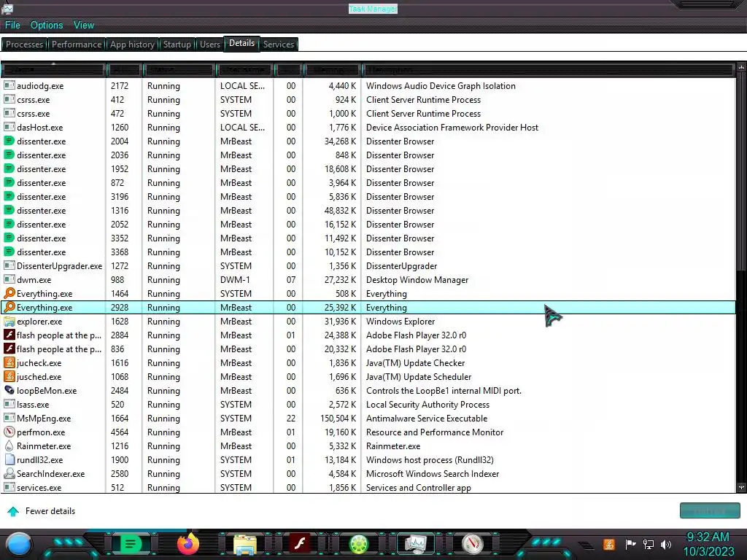Open Dissenter browser from the taskbar
Screen dimensions: 747x560
coord(130,544)
